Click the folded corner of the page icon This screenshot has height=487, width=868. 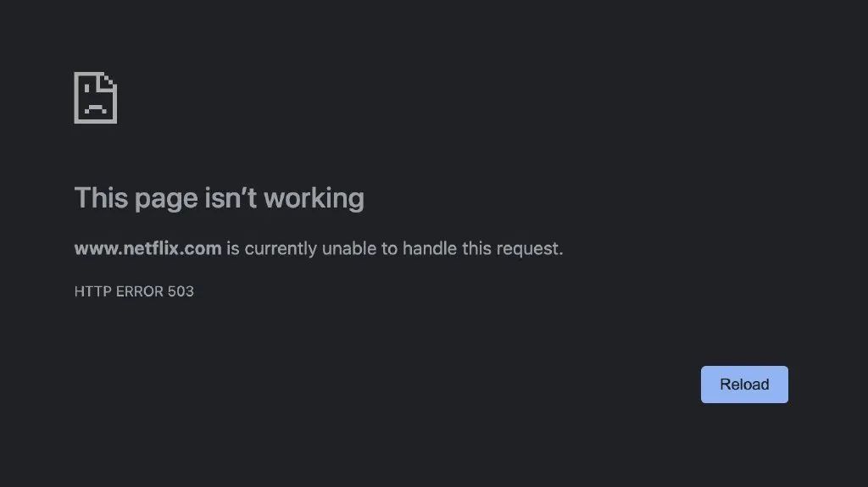(108, 81)
